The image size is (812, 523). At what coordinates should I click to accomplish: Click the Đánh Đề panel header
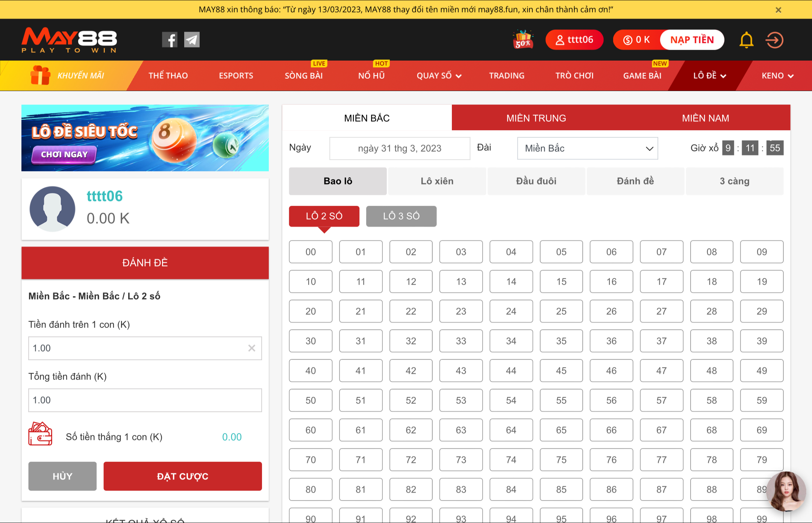pos(145,263)
